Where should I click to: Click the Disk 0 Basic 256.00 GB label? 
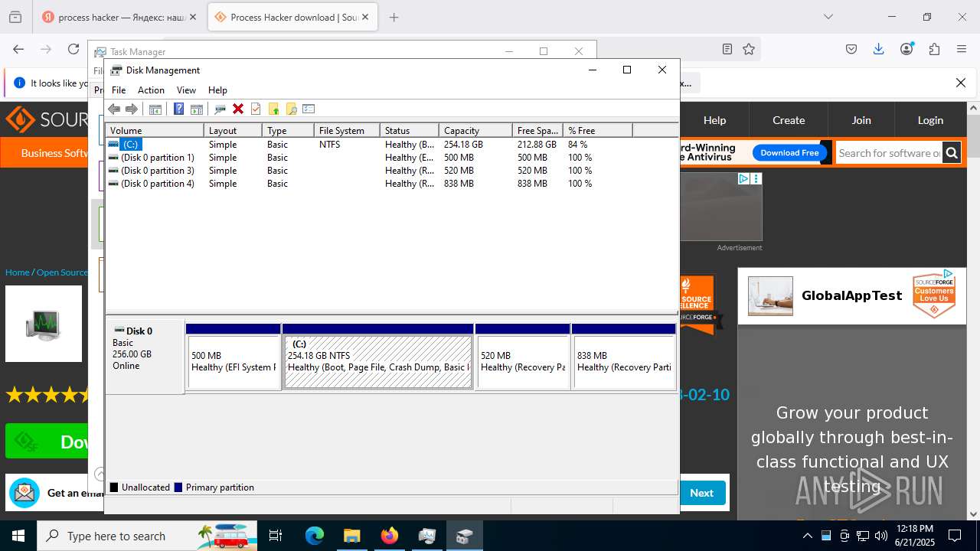[145, 357]
